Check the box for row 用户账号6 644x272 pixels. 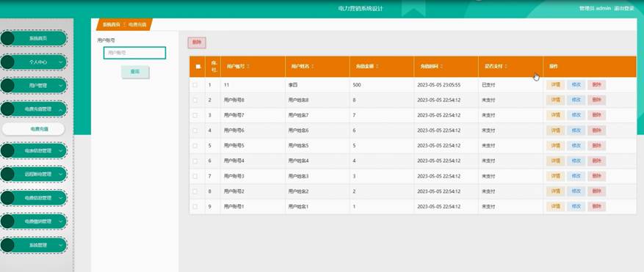[195, 131]
